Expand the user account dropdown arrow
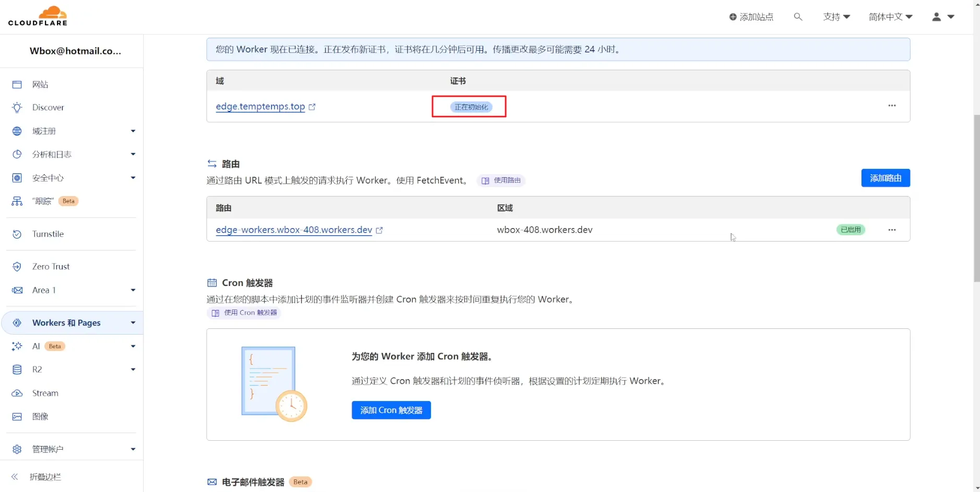 pos(951,17)
